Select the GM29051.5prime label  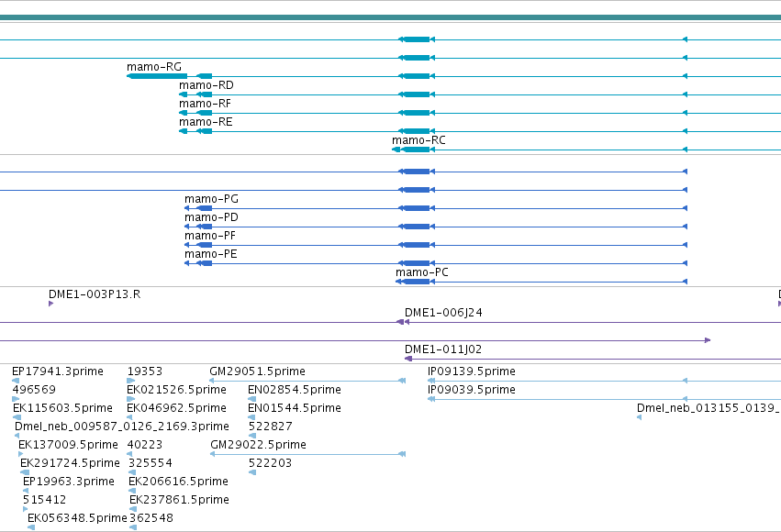click(258, 371)
